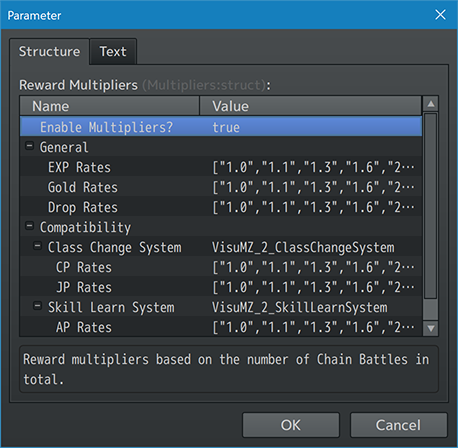Click the VisuMZ_2_SkillLearnSystem value
Screen dimensions: 458x448
(300, 307)
